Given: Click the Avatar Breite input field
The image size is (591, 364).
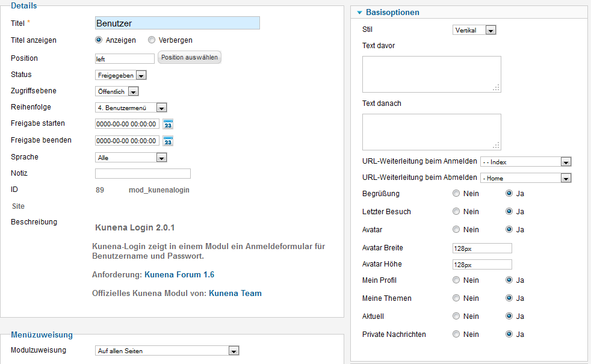Looking at the screenshot, I should coord(482,248).
